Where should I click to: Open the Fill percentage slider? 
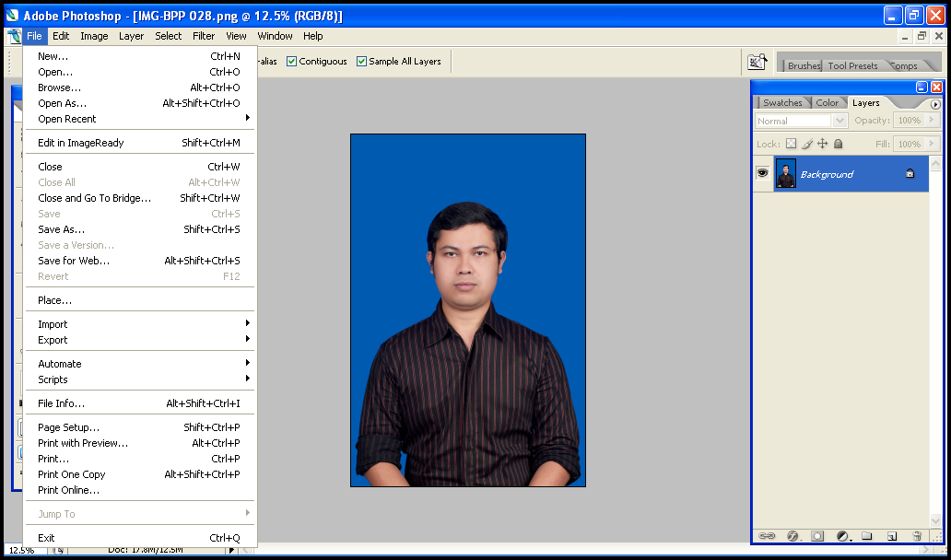click(x=933, y=144)
